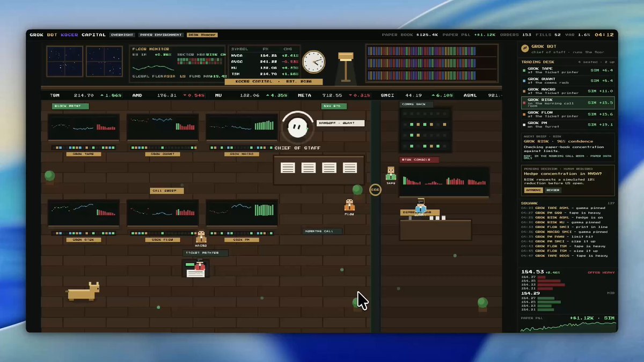
Task: Open the Risk Console chart screen
Action: (x=444, y=181)
